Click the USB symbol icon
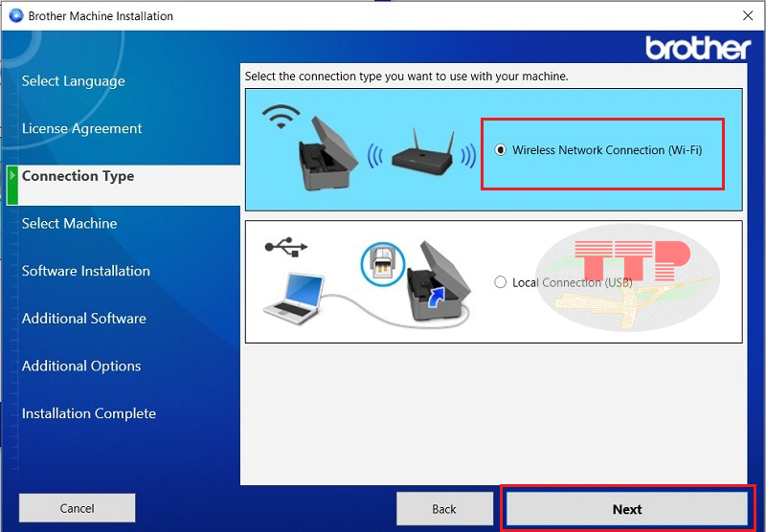This screenshot has height=532, width=766. pyautogui.click(x=286, y=247)
